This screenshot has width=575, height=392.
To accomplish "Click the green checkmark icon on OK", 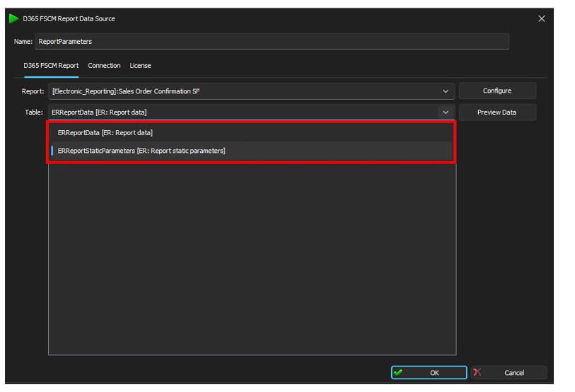I will [398, 373].
